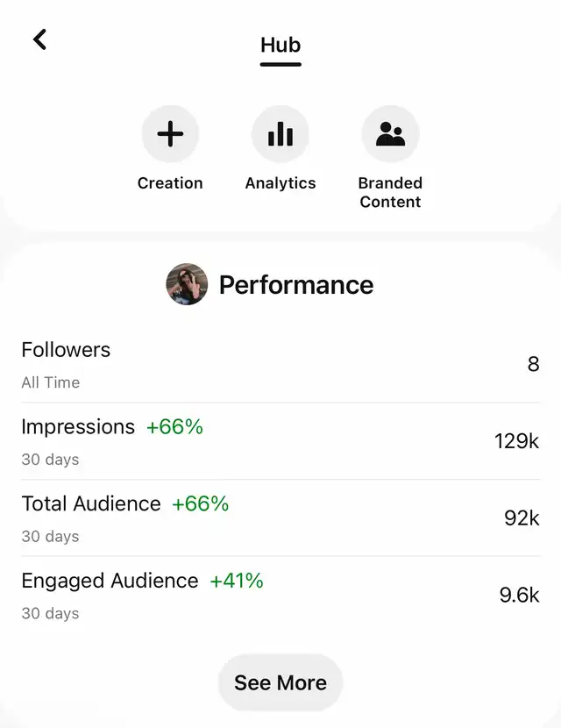This screenshot has height=728, width=561.
Task: Open the Analytics bar chart icon
Action: point(280,134)
